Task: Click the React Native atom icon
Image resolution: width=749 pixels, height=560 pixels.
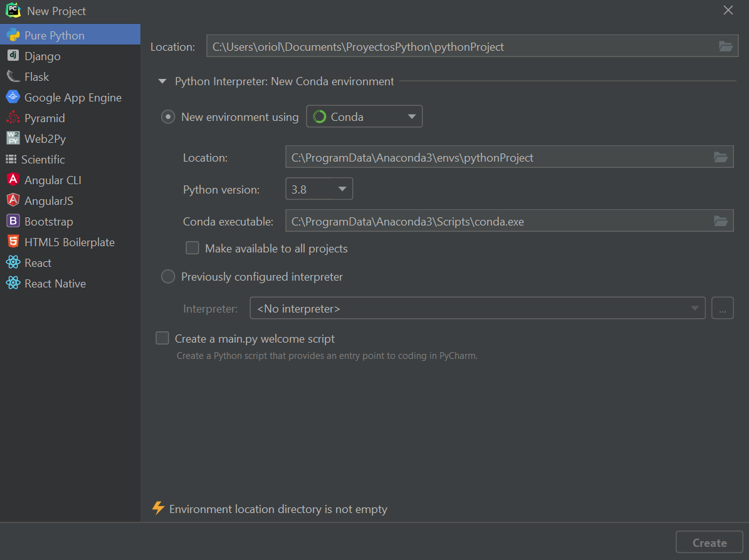Action: pyautogui.click(x=13, y=283)
